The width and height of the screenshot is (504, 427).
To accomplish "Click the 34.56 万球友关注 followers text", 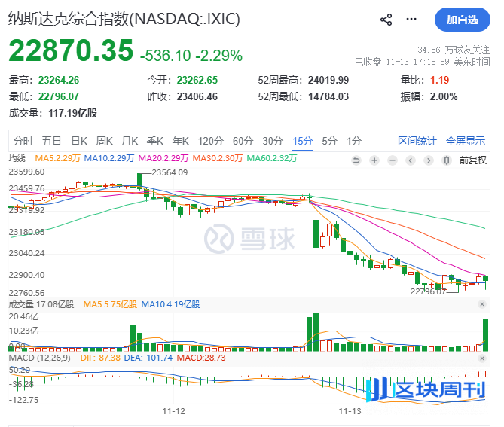I will point(454,50).
